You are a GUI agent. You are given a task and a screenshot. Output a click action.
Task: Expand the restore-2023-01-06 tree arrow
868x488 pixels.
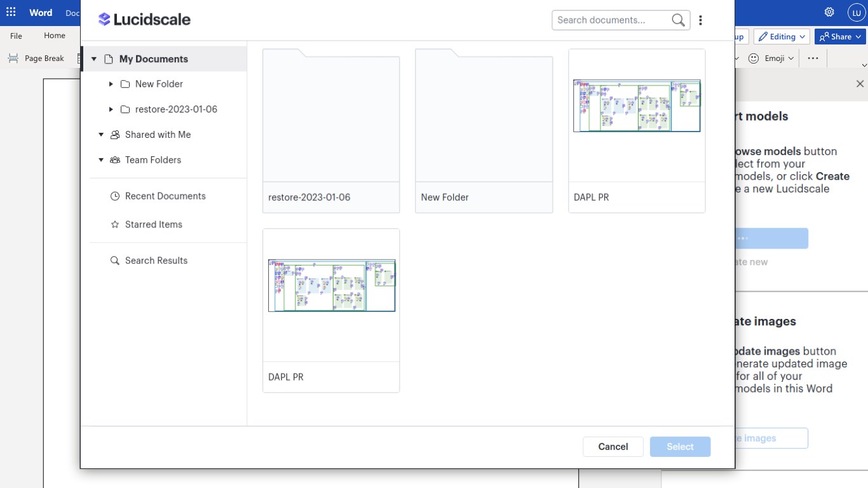111,109
